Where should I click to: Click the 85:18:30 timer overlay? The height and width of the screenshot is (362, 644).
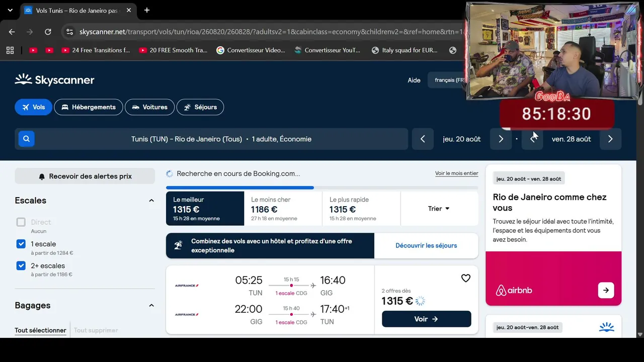(556, 114)
